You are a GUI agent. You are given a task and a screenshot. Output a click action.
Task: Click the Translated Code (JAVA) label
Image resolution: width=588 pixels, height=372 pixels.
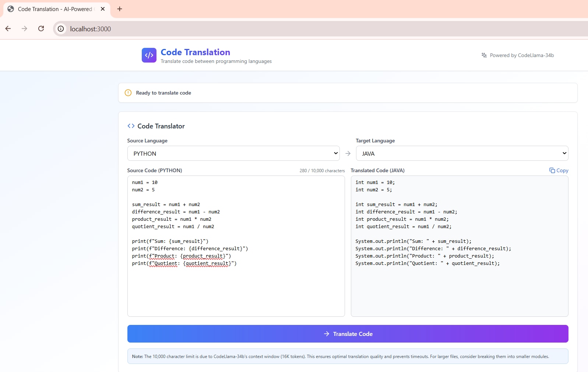(x=378, y=170)
